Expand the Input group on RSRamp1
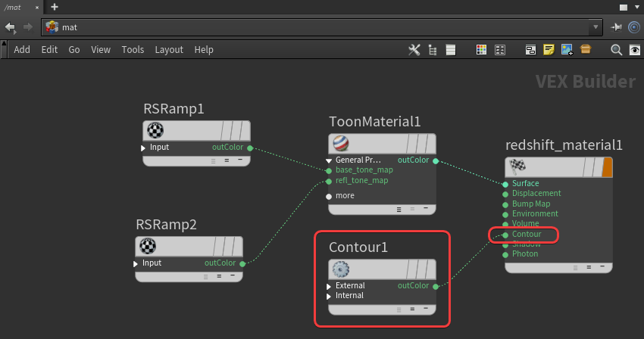644x339 pixels. [x=143, y=148]
